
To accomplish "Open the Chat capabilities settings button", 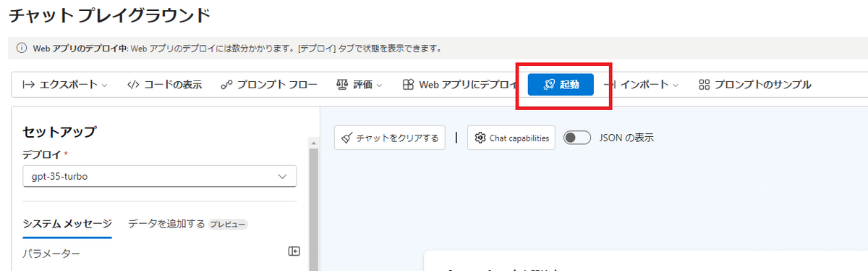I will (x=511, y=138).
